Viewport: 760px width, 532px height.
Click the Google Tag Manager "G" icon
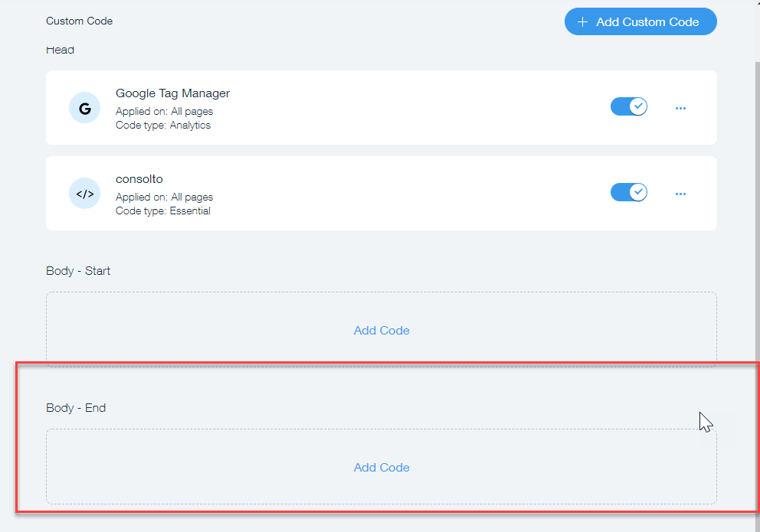[84, 107]
